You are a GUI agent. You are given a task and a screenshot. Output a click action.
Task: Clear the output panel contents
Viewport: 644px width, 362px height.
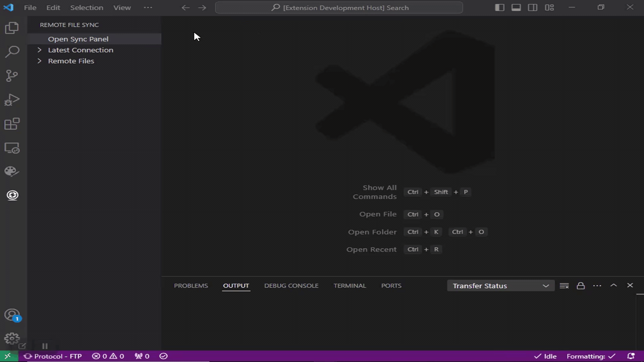tap(564, 286)
